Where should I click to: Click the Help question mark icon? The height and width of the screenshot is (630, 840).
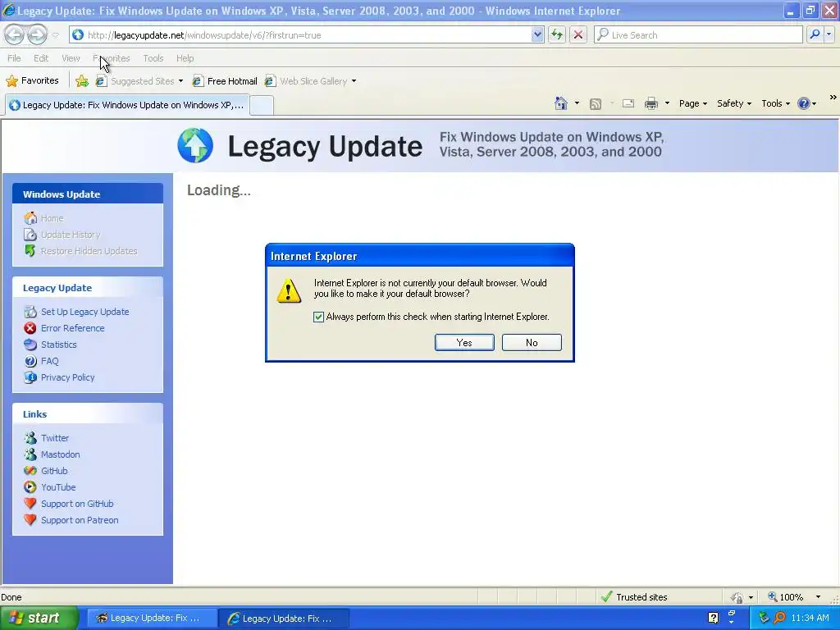point(804,103)
